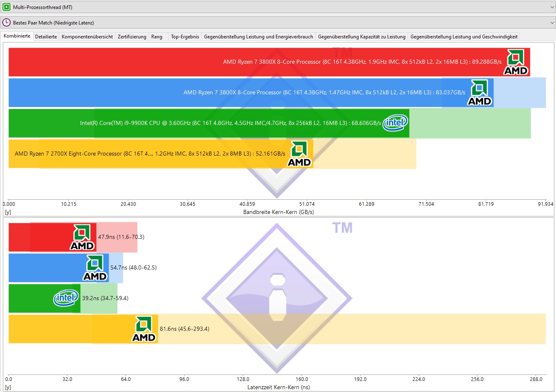Select the Ryzen 7 3800X 89.288GB/s label
556x392 pixels.
click(x=362, y=62)
